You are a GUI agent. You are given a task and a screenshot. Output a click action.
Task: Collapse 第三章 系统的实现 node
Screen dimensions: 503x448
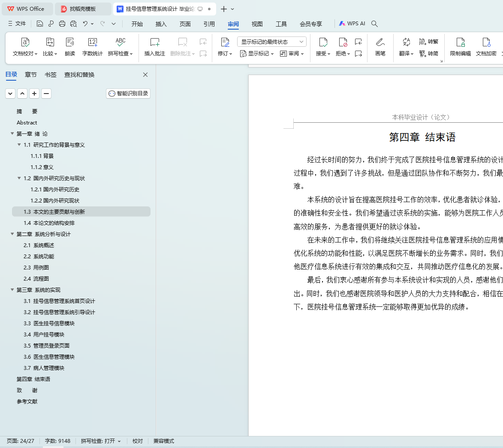tap(12, 290)
